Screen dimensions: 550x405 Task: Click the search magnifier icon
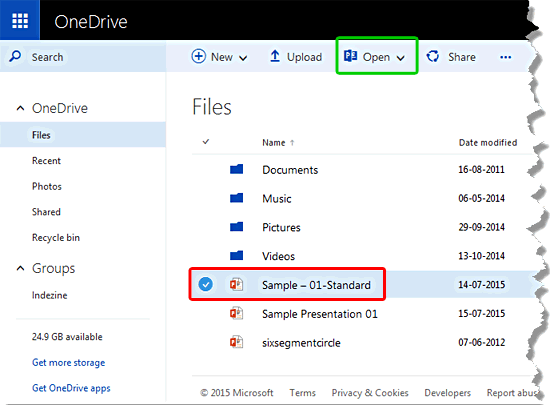click(x=15, y=56)
